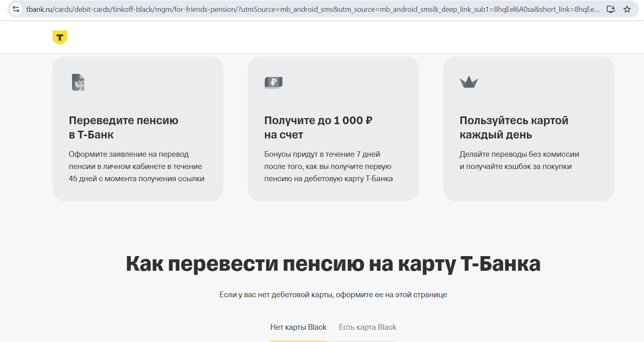644x342 pixels.
Task: Click the "Переведите пенсию в Т-Банк" heading
Action: pos(123,127)
